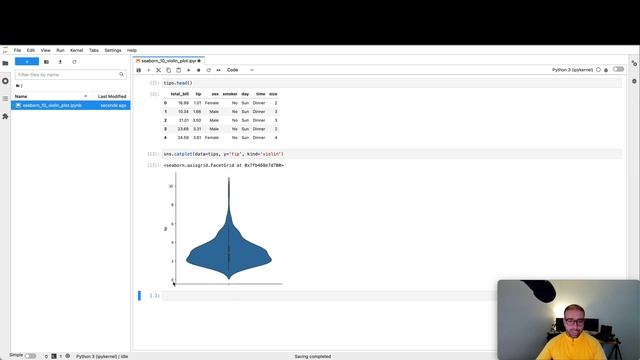
Task: Click the Python 3 (ipykernel) kernel name in toolbar
Action: coord(572,70)
